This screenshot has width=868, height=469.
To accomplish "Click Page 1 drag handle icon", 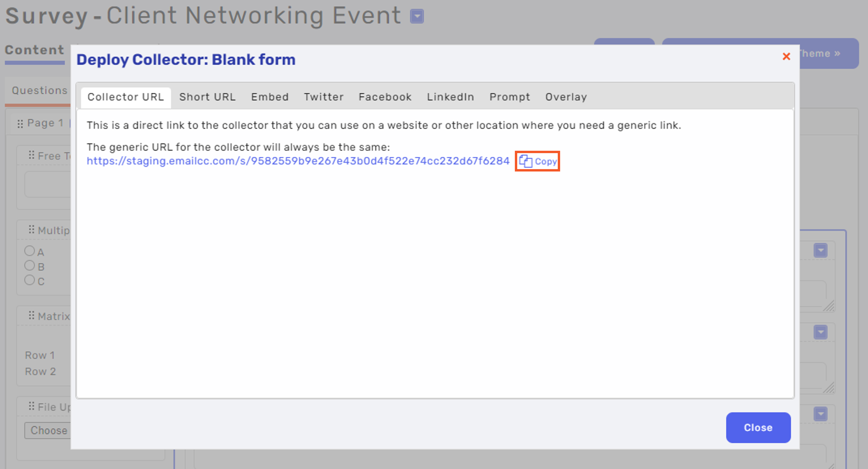I will click(x=20, y=124).
